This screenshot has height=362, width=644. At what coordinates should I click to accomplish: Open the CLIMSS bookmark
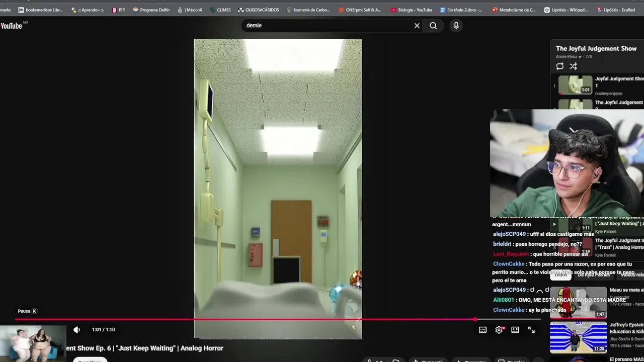point(220,10)
